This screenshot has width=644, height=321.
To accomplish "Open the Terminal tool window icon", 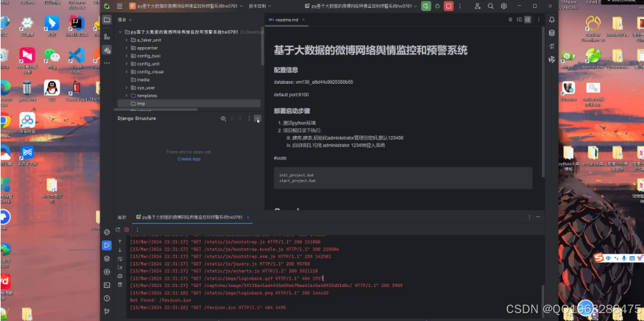I will 106,285.
